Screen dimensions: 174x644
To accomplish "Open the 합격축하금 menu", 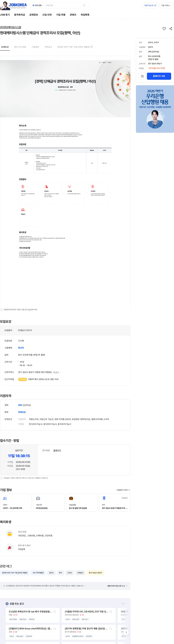I will (x=20, y=15).
